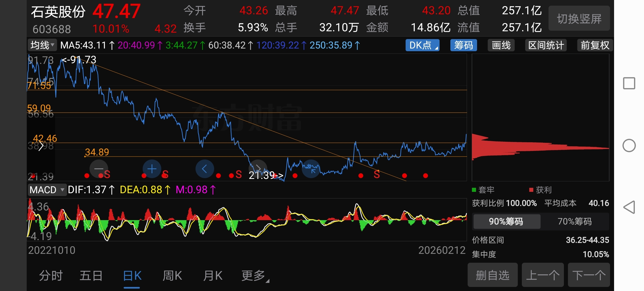Open the 均线 indicator dropdown

(x=42, y=45)
